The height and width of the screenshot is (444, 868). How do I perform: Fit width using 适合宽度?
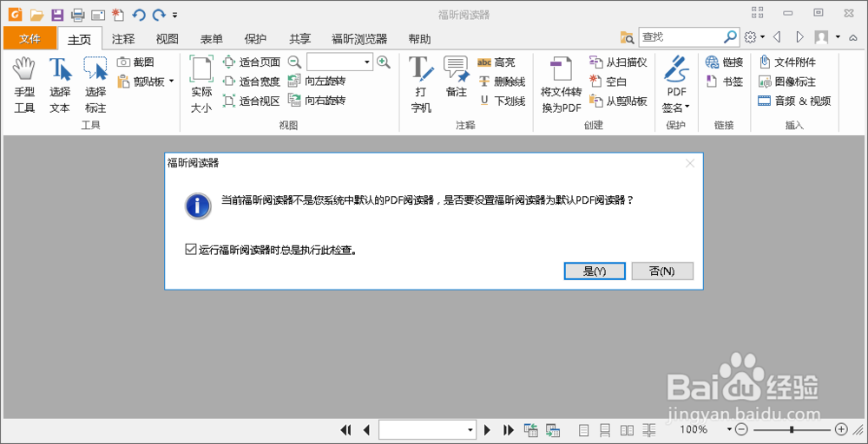tap(252, 82)
